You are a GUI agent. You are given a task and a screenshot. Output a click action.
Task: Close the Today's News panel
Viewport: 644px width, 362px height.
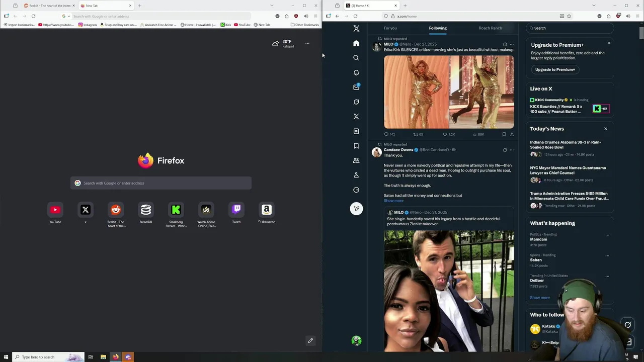tap(605, 129)
